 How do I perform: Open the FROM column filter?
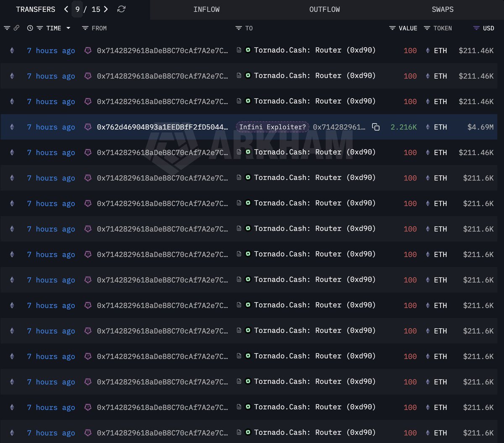point(85,28)
